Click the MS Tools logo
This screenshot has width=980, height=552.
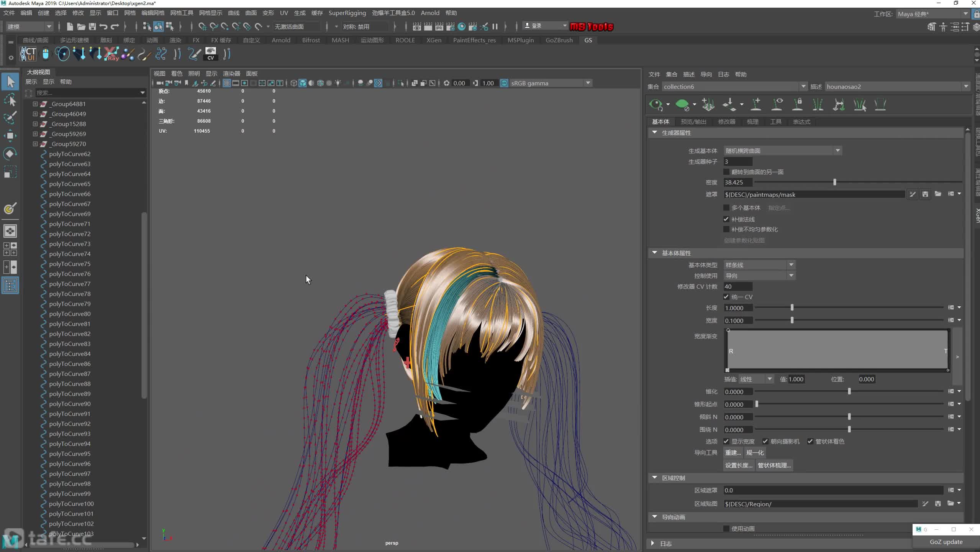coord(591,27)
